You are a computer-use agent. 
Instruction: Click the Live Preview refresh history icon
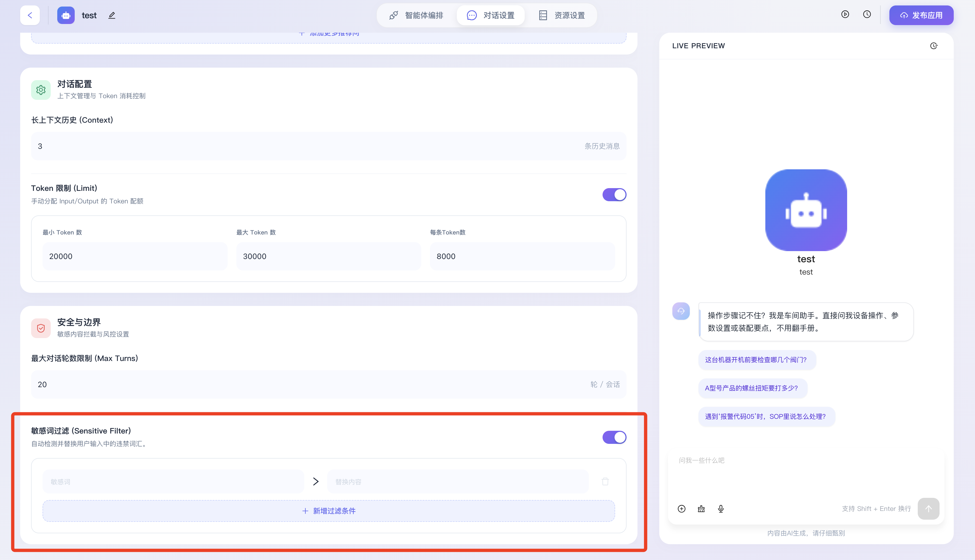pos(934,46)
